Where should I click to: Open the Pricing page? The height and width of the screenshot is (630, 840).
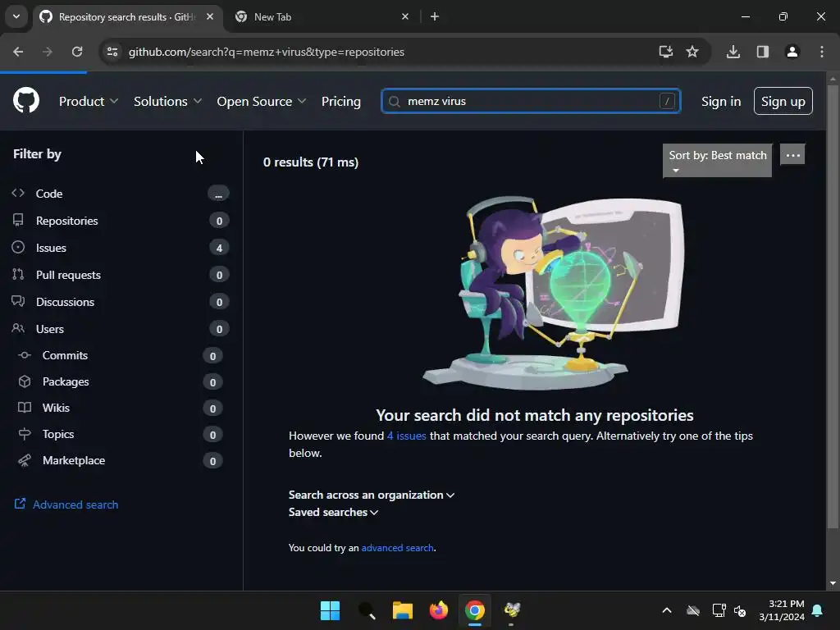pyautogui.click(x=340, y=101)
